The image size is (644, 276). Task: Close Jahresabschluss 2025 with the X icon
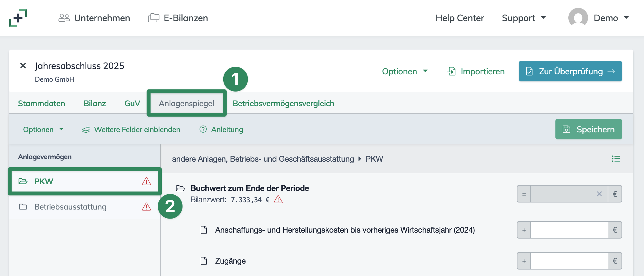pyautogui.click(x=23, y=66)
